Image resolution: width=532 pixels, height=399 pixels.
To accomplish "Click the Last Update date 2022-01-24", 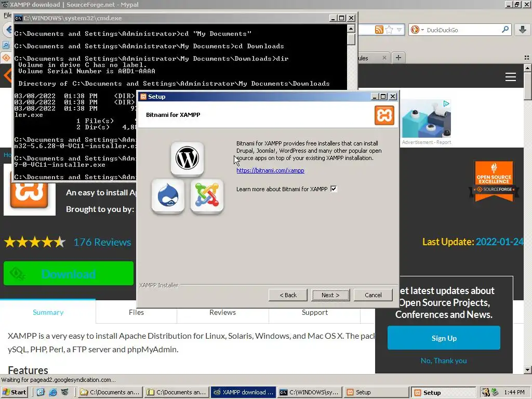I will click(x=499, y=242).
